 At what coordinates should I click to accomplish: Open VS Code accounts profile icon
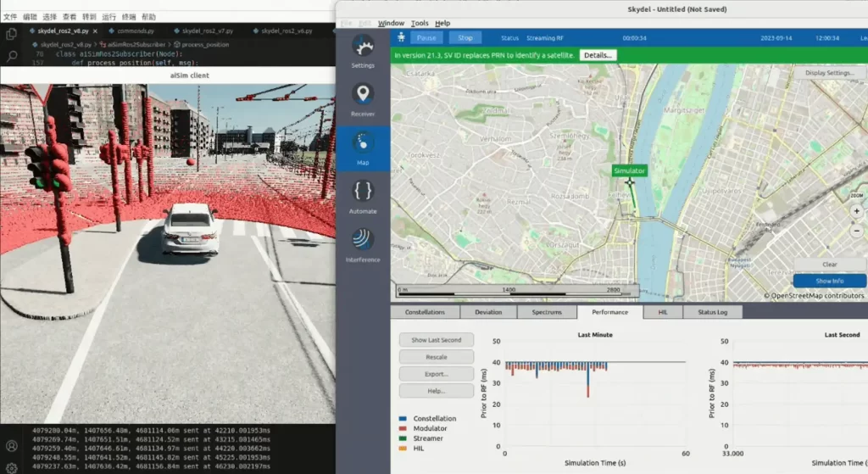11,446
